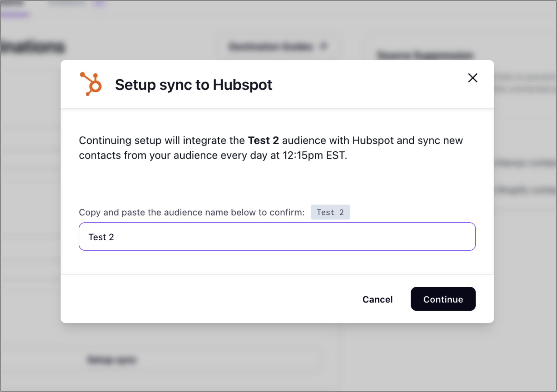Click the gray Test 2 name chip
The image size is (557, 392).
(330, 212)
